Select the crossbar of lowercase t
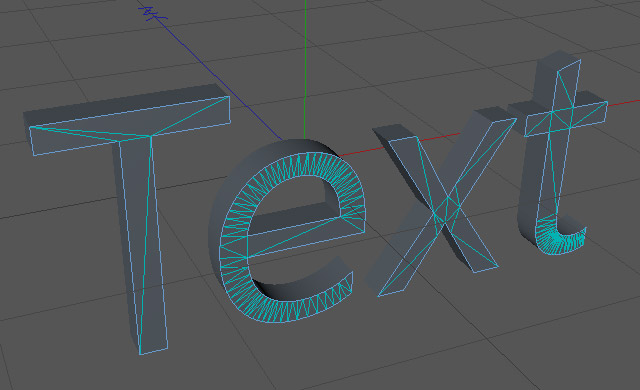This screenshot has height=390, width=640. (566, 119)
